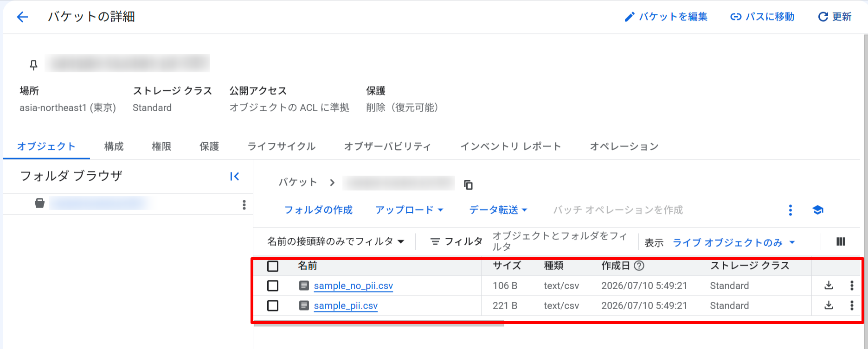Click the help icon next to 作成日
The image size is (868, 349).
639,266
